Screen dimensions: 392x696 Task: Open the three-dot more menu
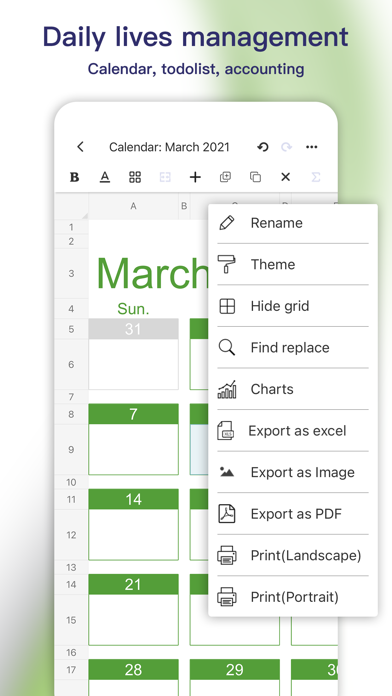tap(312, 147)
